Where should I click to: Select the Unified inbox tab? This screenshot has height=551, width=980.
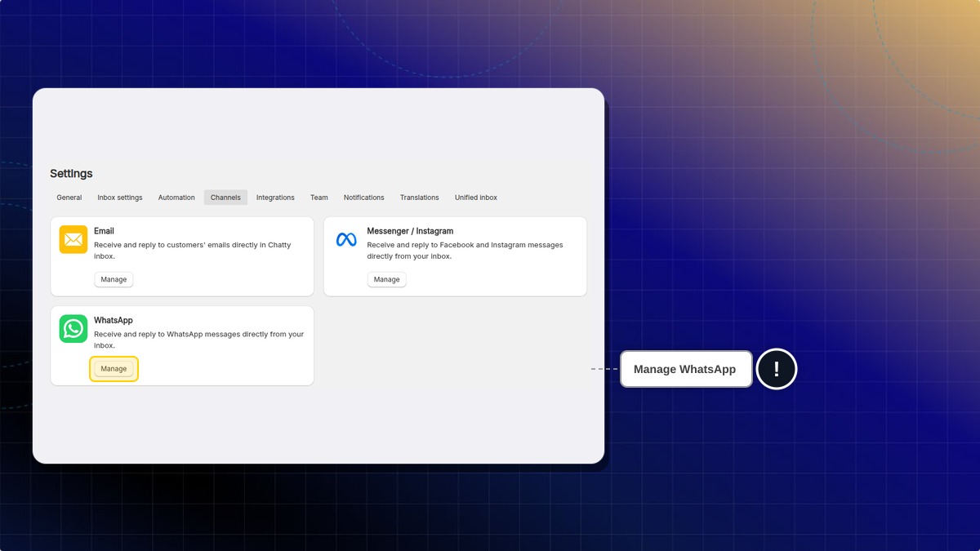[476, 198]
